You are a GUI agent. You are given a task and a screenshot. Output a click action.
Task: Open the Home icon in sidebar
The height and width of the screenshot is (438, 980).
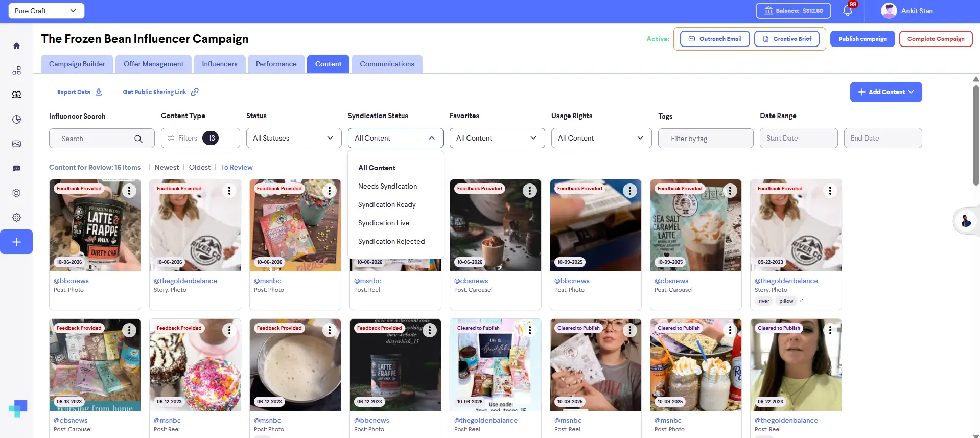[x=16, y=45]
